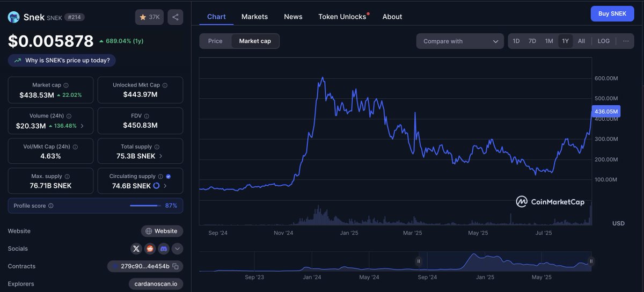The height and width of the screenshot is (292, 644).
Task: Click the trend icon beside 'Why is SNEK's price up'
Action: pos(18,60)
